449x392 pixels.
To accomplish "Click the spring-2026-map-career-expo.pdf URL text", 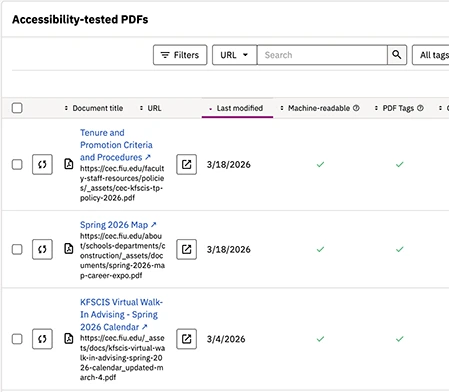I will click(122, 256).
